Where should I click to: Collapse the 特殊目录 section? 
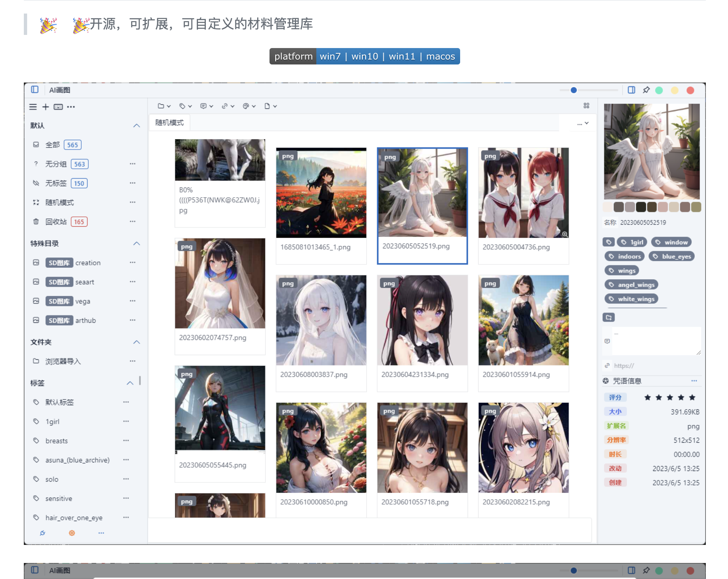click(136, 244)
